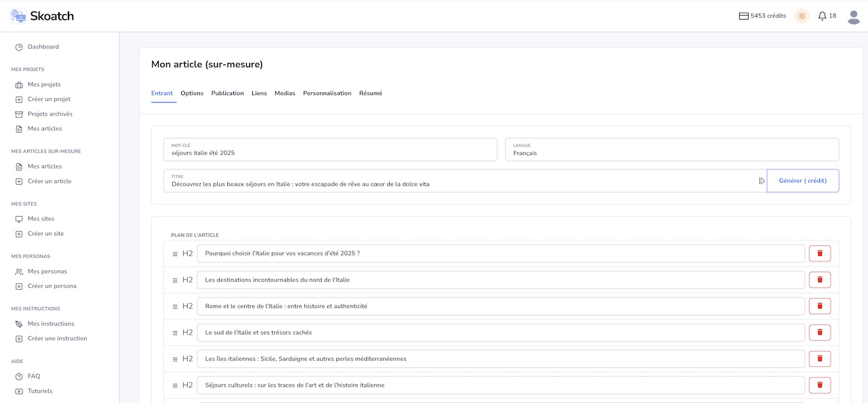Switch to the Options tab
The image size is (868, 403).
192,93
